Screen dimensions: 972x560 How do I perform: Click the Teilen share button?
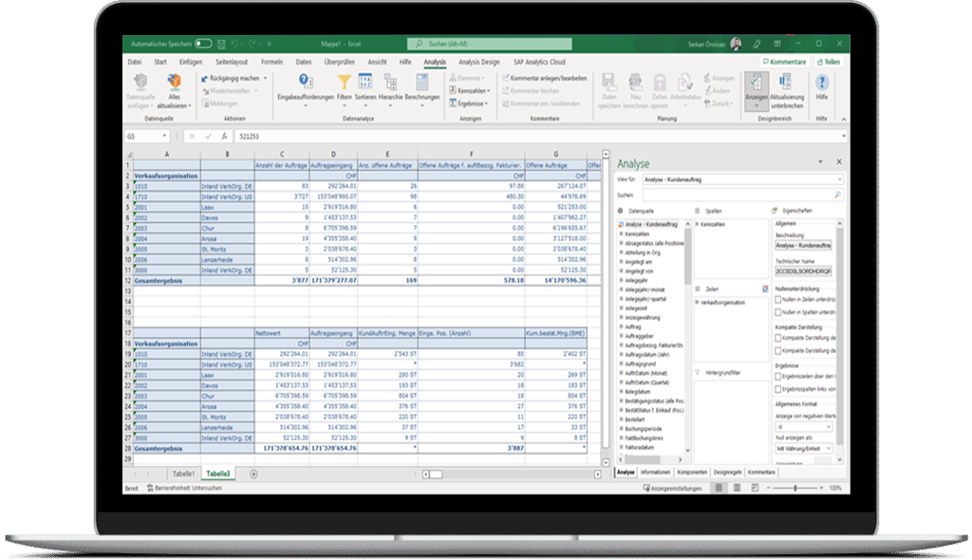[828, 62]
